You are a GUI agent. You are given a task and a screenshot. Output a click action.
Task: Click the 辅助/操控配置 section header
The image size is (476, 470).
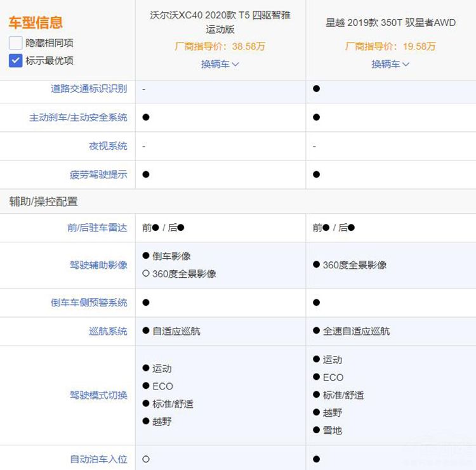[43, 202]
